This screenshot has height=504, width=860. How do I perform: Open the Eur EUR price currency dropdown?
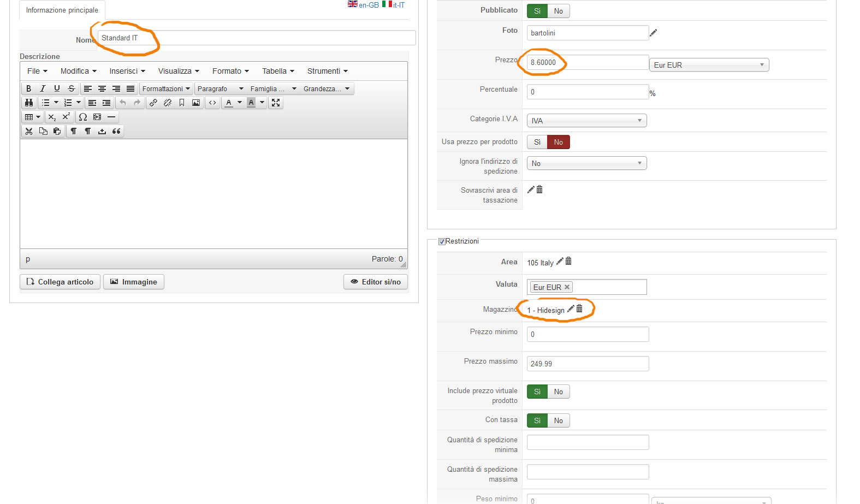(x=709, y=65)
